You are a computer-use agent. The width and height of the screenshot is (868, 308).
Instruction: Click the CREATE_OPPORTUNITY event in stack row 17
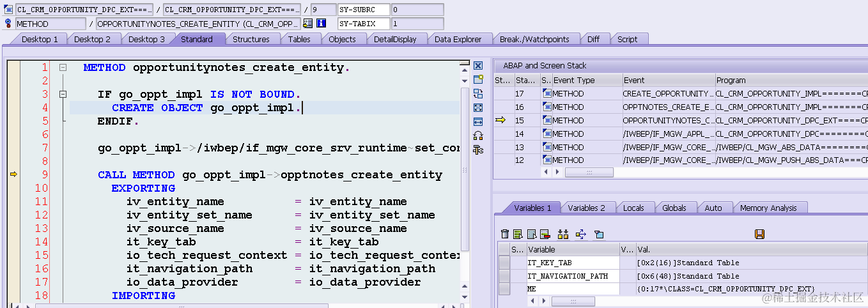[669, 93]
